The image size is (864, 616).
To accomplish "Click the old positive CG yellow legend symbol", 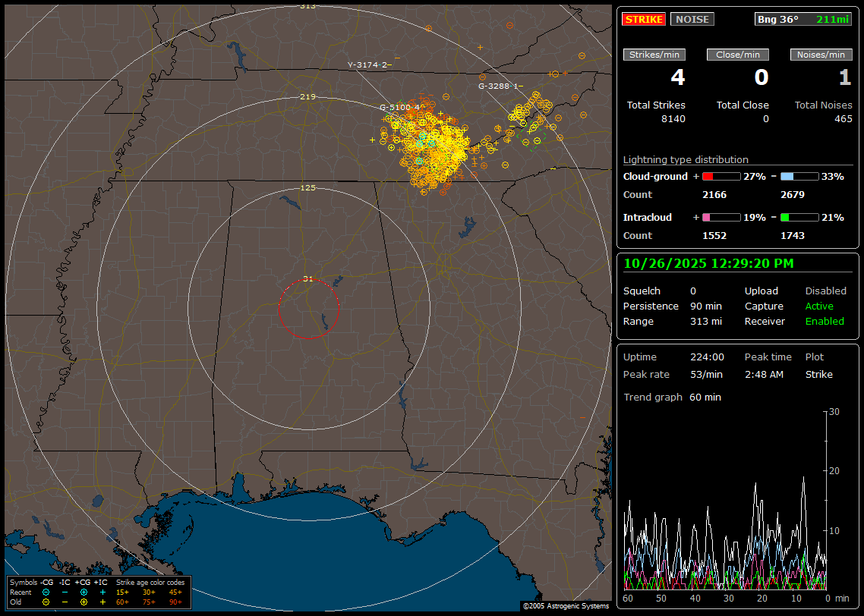I will point(84,602).
